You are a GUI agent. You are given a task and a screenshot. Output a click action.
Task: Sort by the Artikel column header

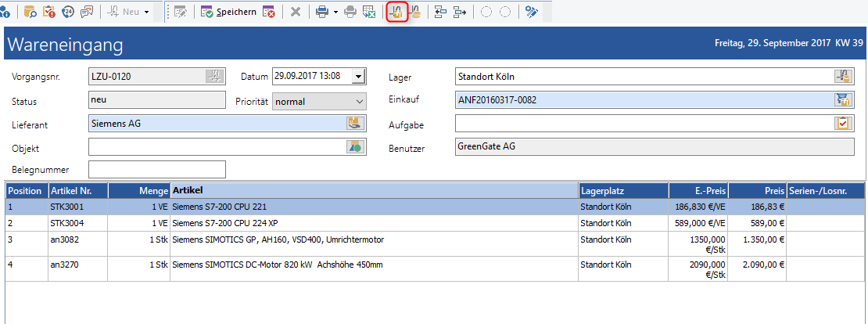coord(375,190)
